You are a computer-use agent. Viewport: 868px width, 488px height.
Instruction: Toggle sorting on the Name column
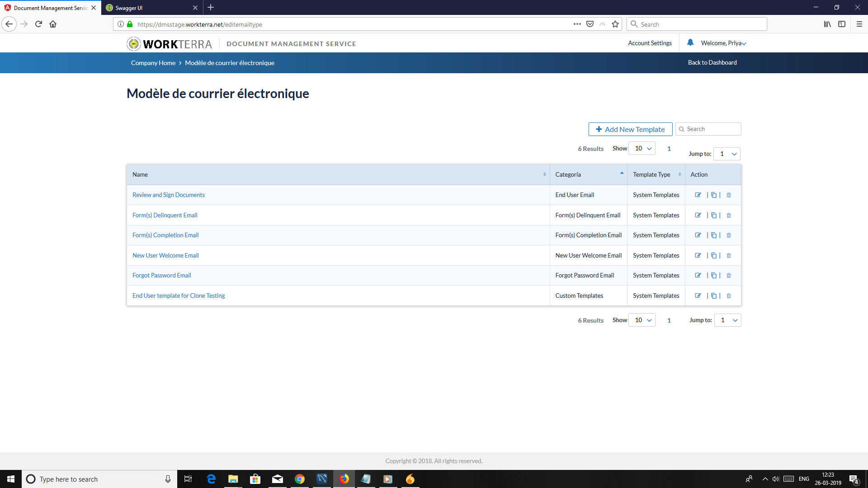(x=544, y=174)
